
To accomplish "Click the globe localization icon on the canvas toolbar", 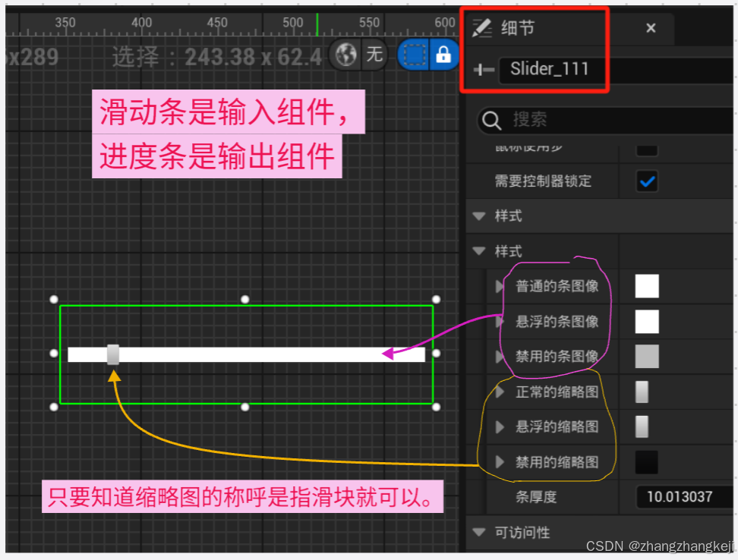I will click(345, 55).
